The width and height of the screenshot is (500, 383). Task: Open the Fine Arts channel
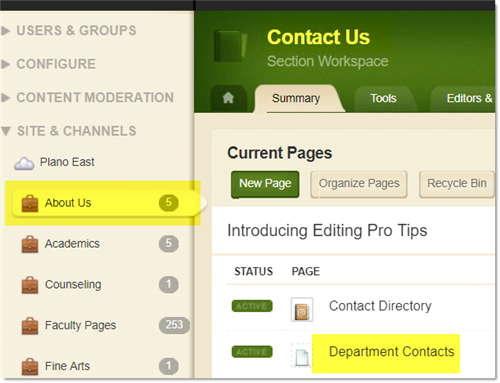[67, 366]
